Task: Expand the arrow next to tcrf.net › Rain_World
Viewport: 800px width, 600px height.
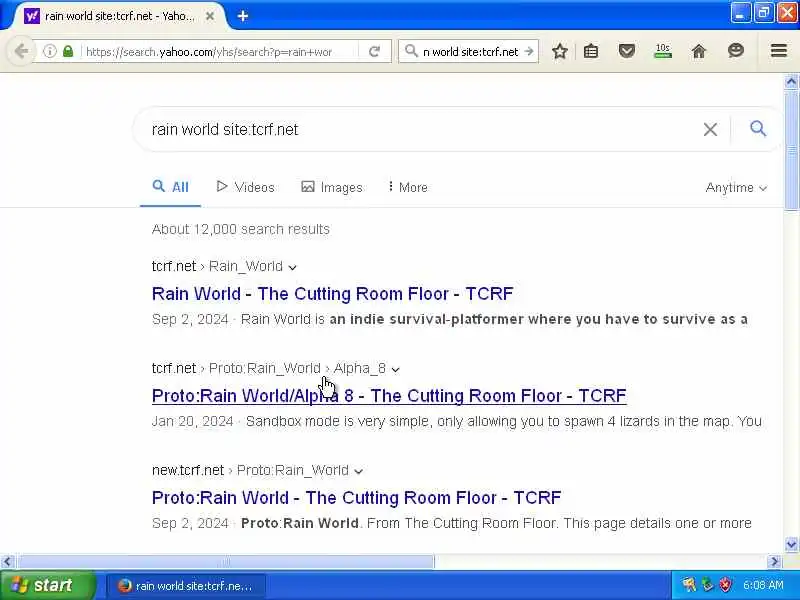Action: pyautogui.click(x=292, y=267)
